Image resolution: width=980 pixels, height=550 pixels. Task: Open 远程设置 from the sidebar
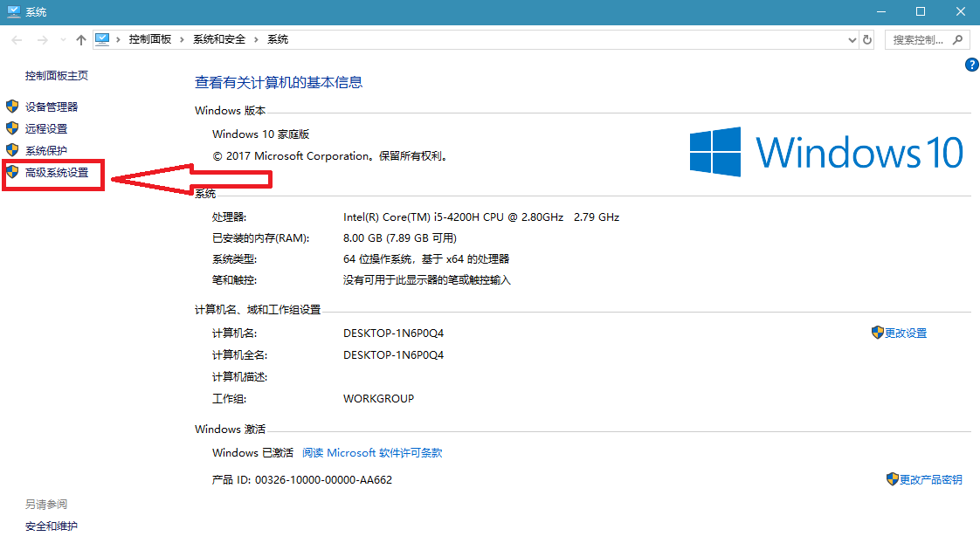point(46,128)
